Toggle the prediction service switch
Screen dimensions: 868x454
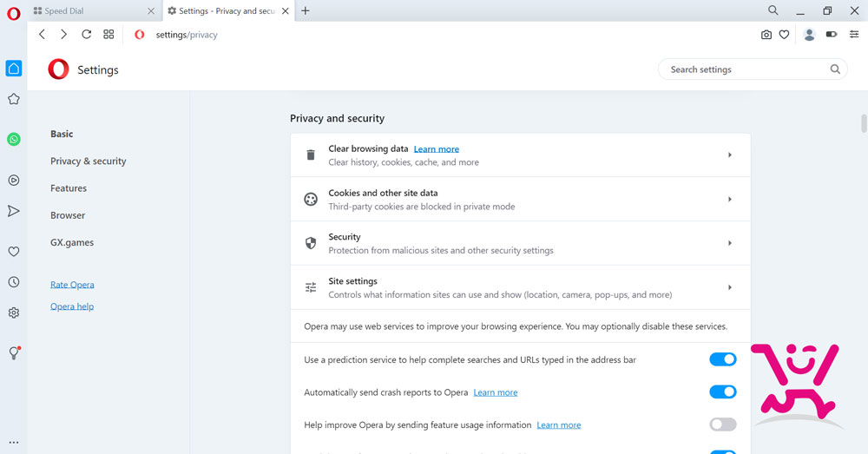coord(723,359)
